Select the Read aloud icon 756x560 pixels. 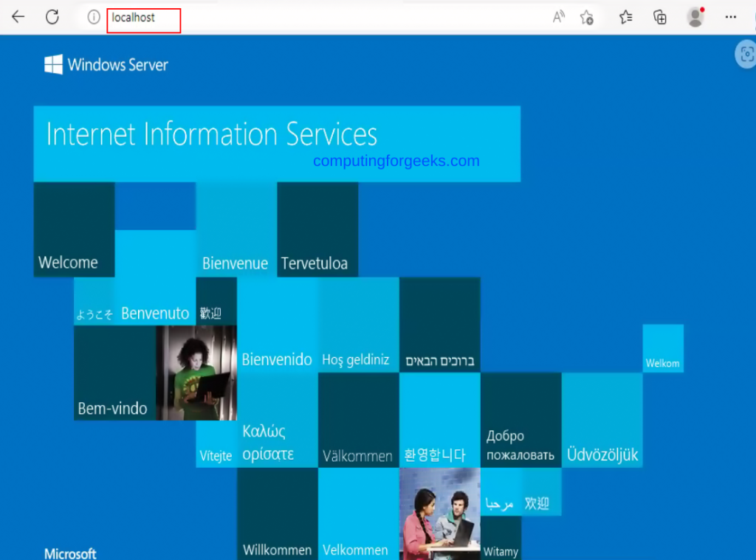pyautogui.click(x=559, y=16)
